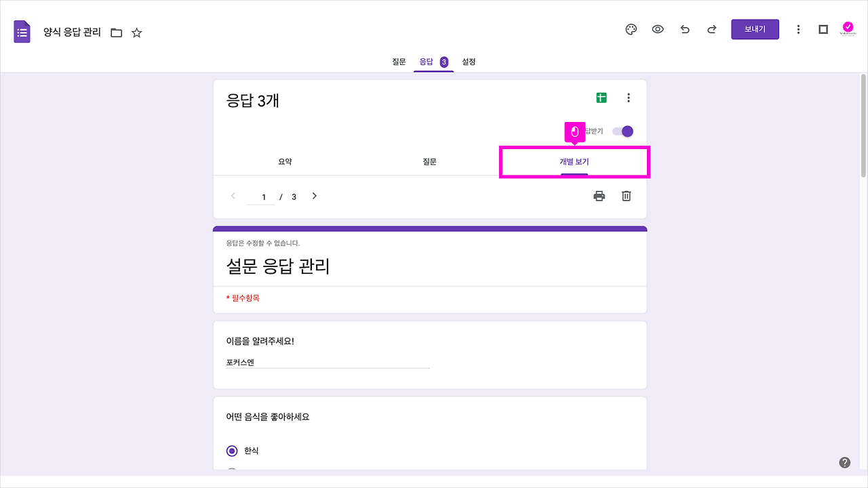Image resolution: width=868 pixels, height=488 pixels.
Task: Open the theme color palette
Action: point(631,29)
